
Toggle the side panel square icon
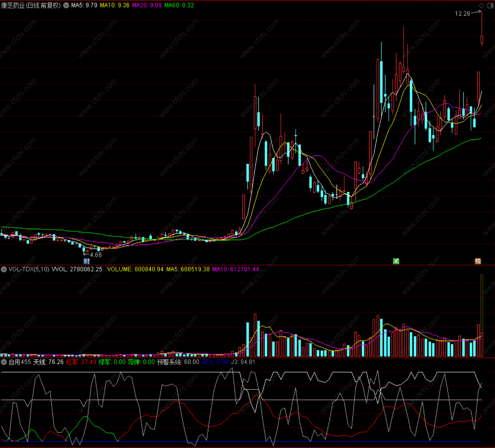(x=490, y=5)
